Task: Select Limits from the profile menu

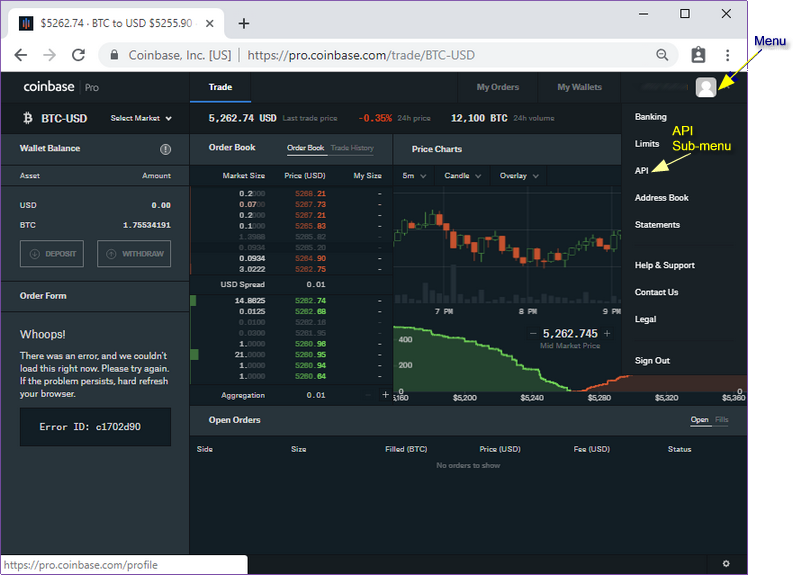Action: [x=647, y=144]
